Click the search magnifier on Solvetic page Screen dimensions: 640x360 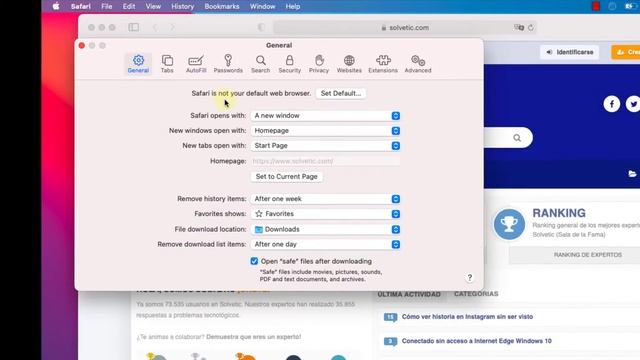(517, 138)
